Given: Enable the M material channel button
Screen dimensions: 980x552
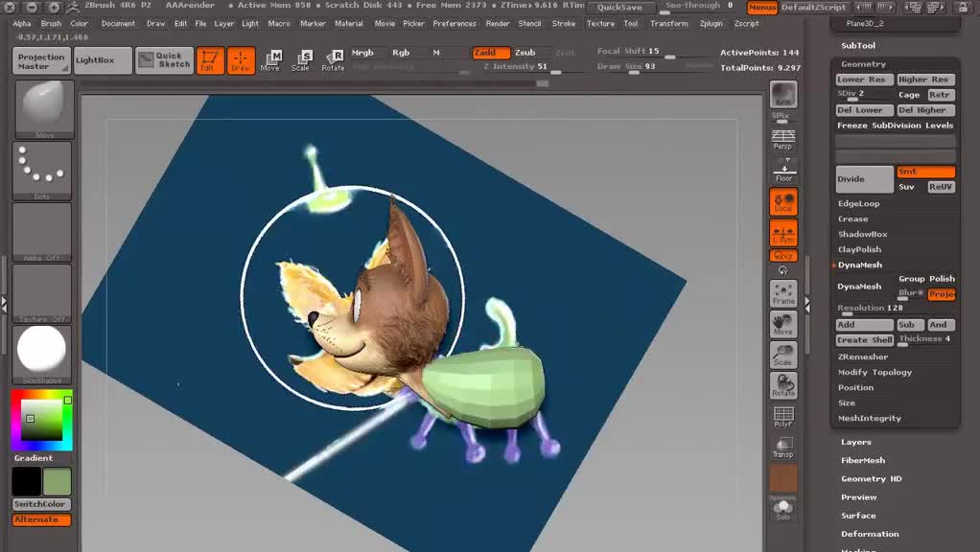Looking at the screenshot, I should (436, 53).
